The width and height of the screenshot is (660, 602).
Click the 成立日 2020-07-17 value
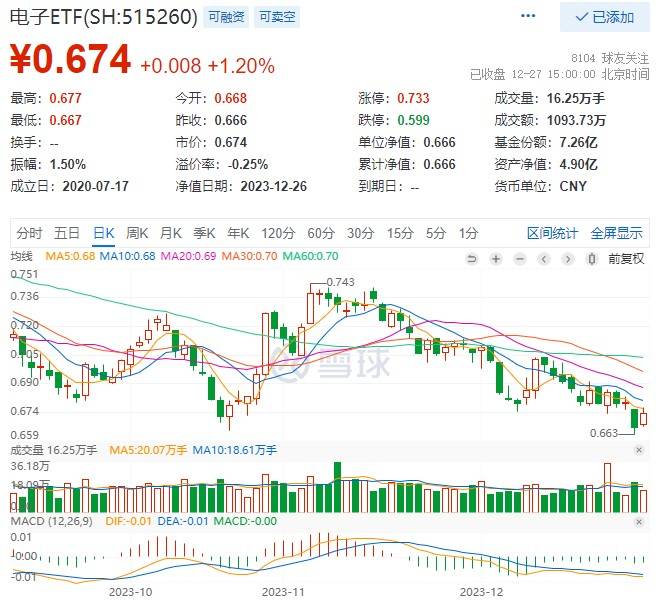click(96, 186)
